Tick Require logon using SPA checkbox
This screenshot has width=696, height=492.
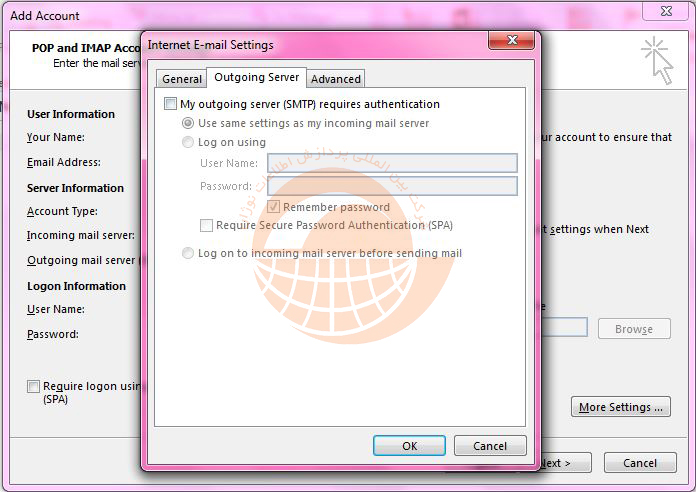[x=34, y=386]
